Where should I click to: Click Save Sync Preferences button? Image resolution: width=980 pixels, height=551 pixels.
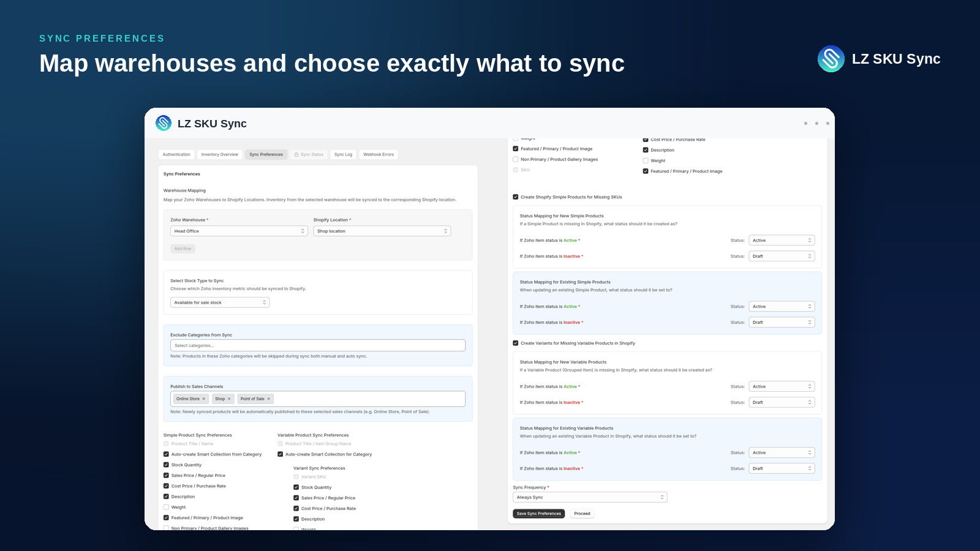(539, 514)
